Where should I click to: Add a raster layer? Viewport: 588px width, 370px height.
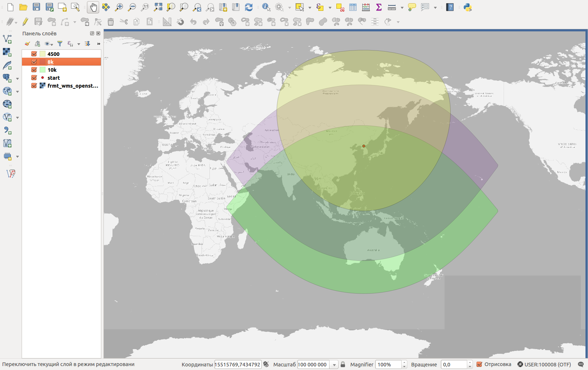coord(7,52)
